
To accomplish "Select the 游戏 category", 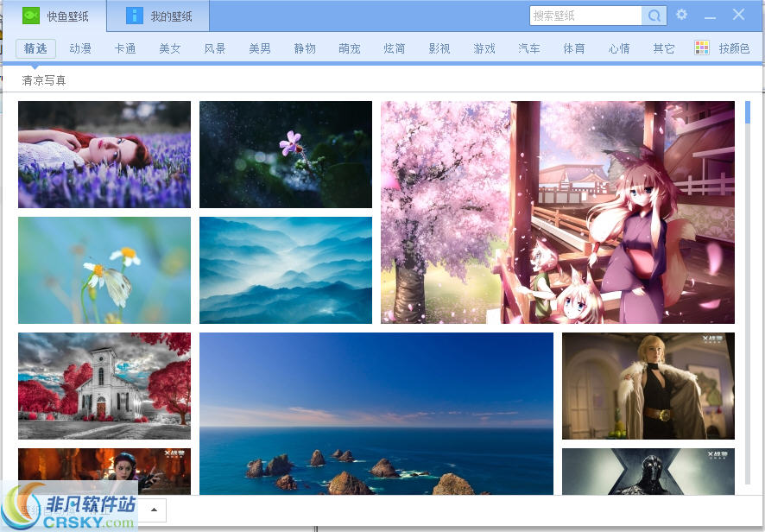I will point(484,48).
